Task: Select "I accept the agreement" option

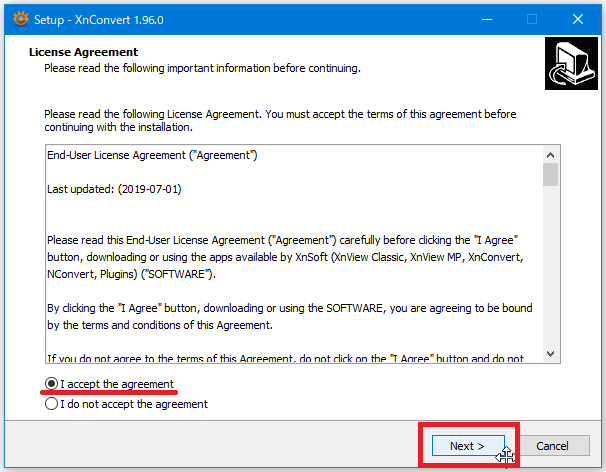Action: (52, 384)
